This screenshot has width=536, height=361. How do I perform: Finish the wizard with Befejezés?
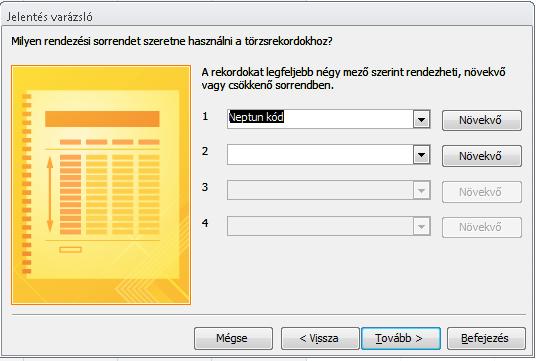pos(486,338)
